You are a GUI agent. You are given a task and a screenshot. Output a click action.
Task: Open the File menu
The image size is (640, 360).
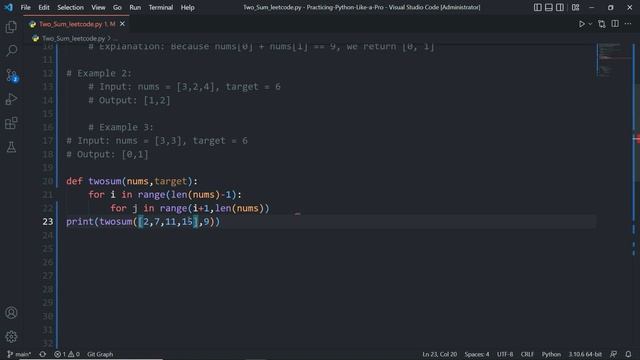point(25,7)
